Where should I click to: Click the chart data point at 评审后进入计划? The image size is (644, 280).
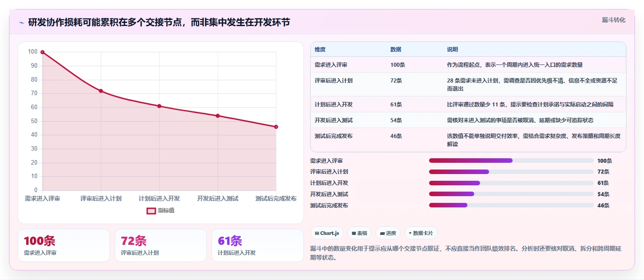pyautogui.click(x=101, y=91)
